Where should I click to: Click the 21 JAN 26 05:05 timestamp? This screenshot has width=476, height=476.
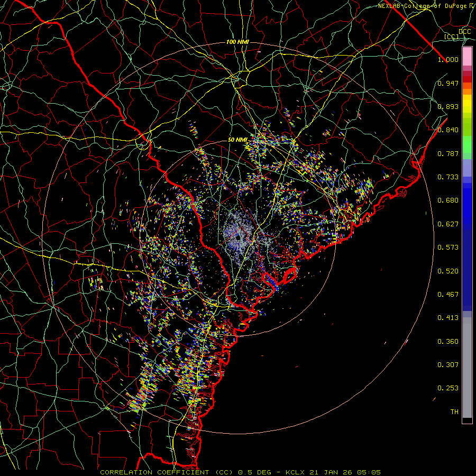tap(345, 472)
